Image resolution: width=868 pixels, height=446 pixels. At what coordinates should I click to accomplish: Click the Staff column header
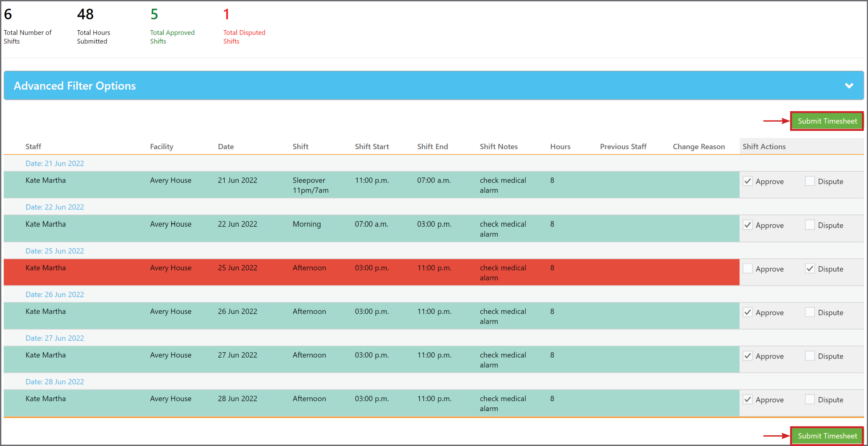point(33,146)
